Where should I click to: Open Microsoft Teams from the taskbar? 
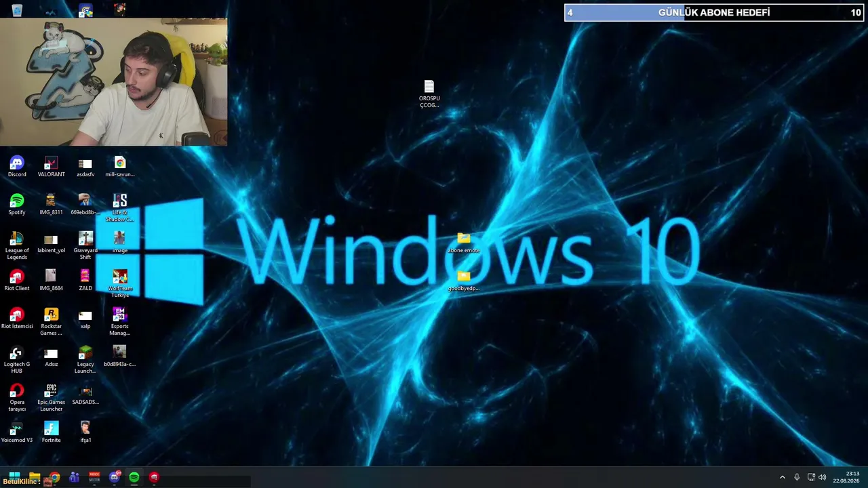pos(75,477)
